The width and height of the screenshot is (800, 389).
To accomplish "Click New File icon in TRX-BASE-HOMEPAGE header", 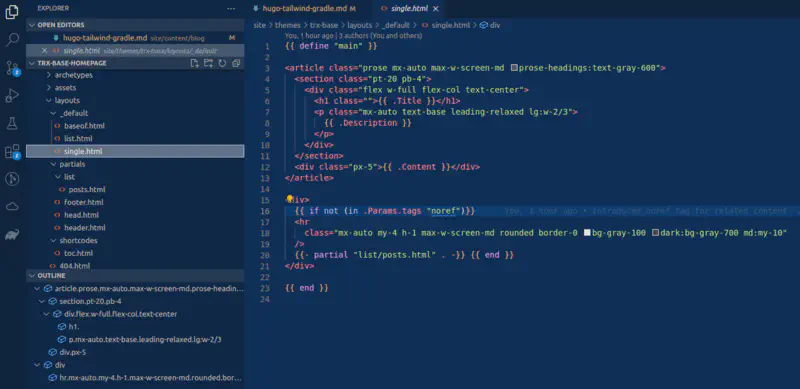I will pos(194,63).
